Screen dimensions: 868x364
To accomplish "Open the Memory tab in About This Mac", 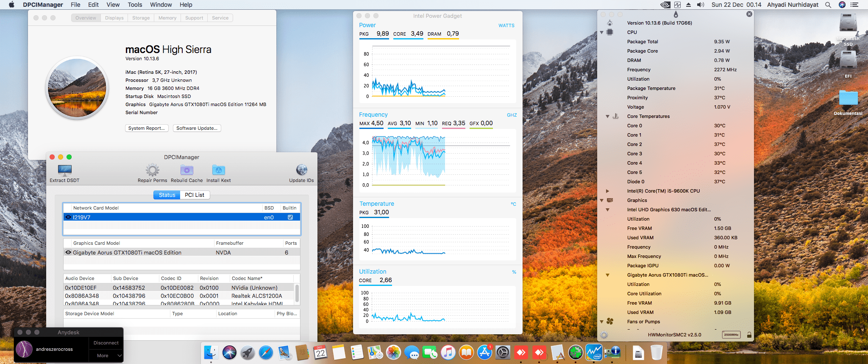I will [x=167, y=18].
